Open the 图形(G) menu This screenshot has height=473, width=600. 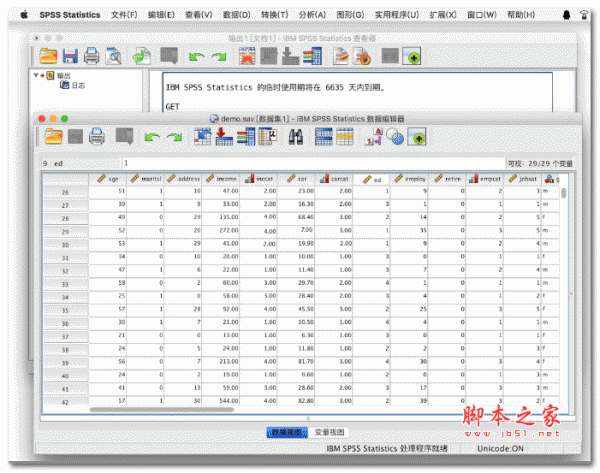(x=351, y=15)
